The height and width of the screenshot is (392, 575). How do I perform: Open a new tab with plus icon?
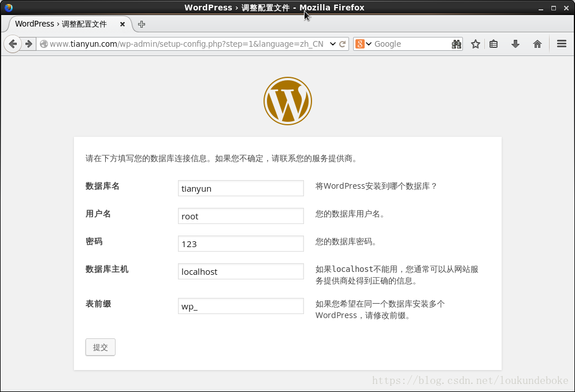[x=141, y=24]
